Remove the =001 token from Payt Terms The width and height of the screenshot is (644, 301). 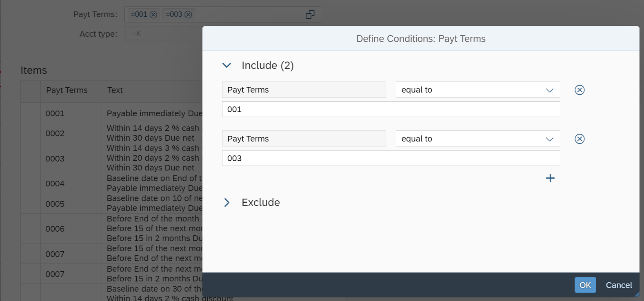pyautogui.click(x=153, y=15)
